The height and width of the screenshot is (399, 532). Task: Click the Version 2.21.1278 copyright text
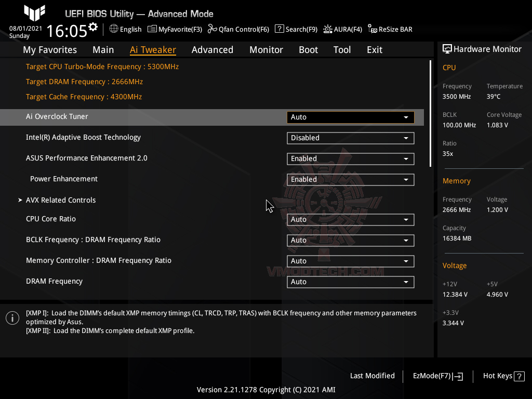(x=266, y=390)
